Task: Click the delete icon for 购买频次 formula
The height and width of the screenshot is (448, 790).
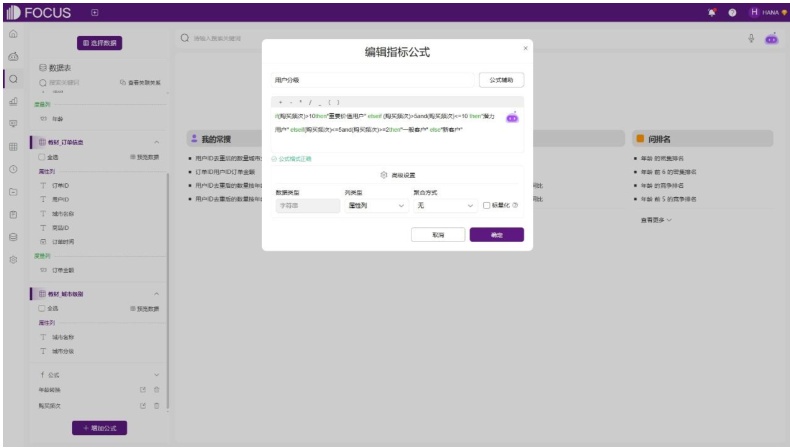Action: click(x=157, y=406)
